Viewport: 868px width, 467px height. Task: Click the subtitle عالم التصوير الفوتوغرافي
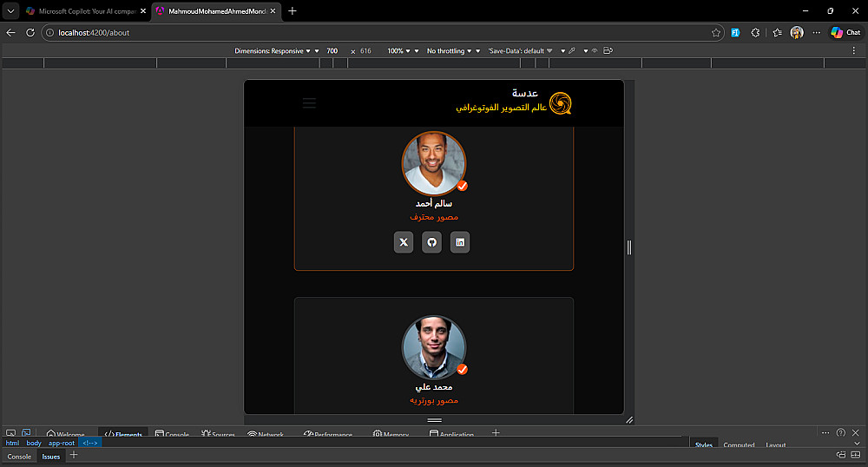(502, 108)
